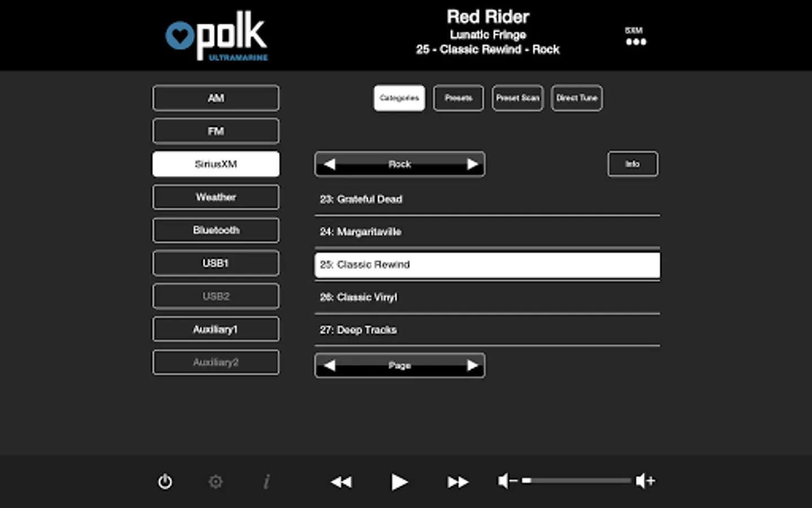
Task: Click the volume slider track
Action: (576, 481)
